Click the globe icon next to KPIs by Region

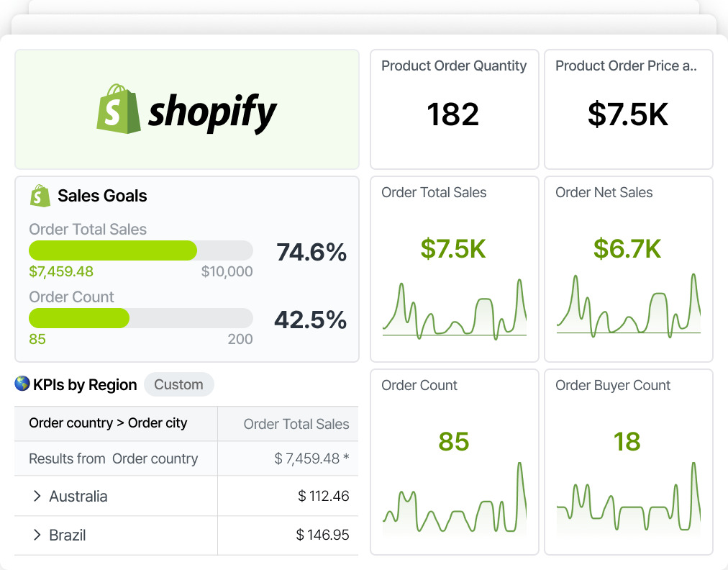coord(22,384)
